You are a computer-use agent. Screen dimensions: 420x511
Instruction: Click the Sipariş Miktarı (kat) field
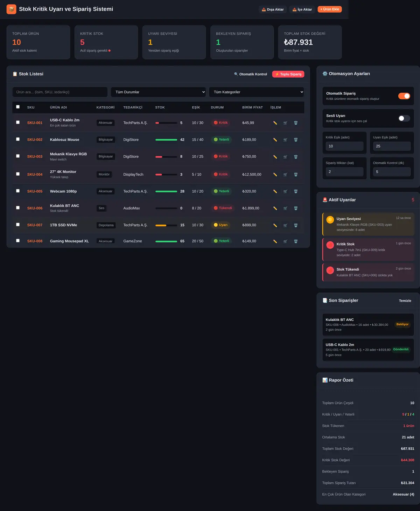click(x=344, y=172)
